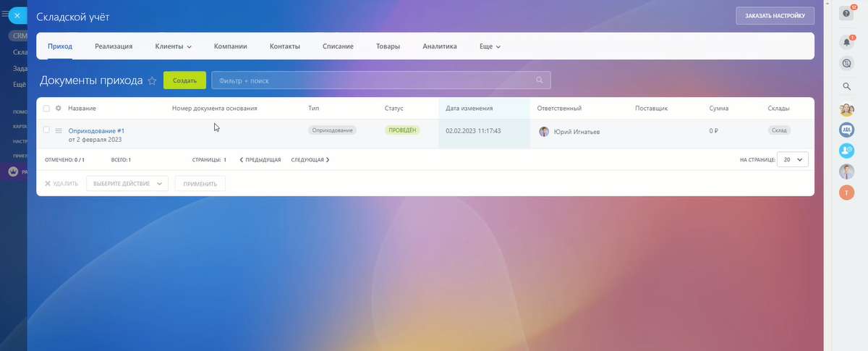
Task: Close the Складской учёт slider panel
Action: (17, 14)
